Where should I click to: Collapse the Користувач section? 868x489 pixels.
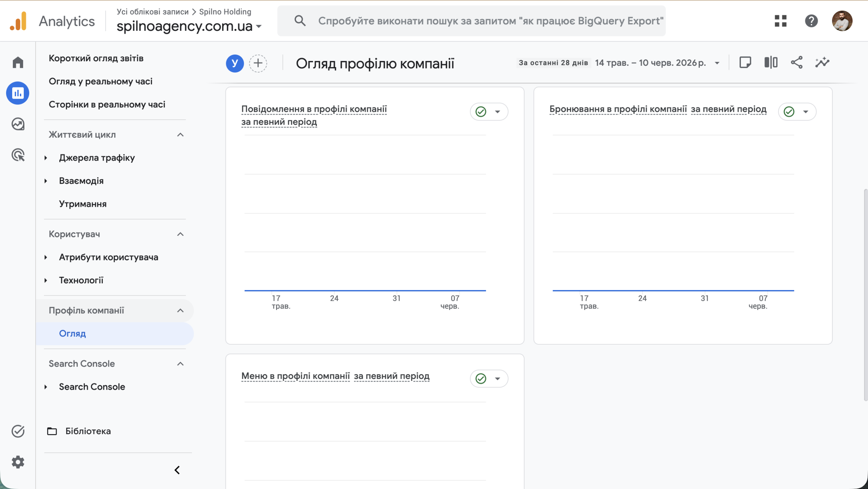180,234
